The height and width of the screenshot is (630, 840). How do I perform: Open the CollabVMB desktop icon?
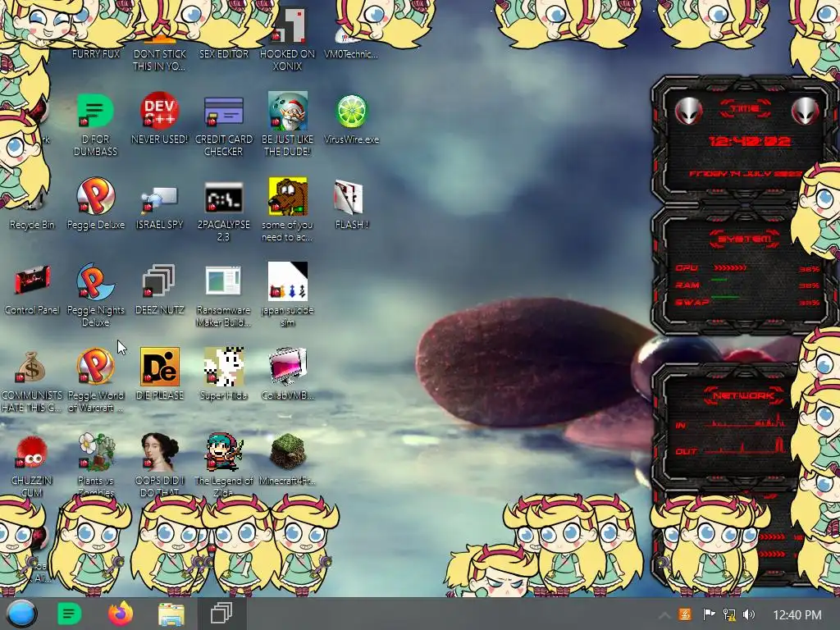click(x=288, y=367)
